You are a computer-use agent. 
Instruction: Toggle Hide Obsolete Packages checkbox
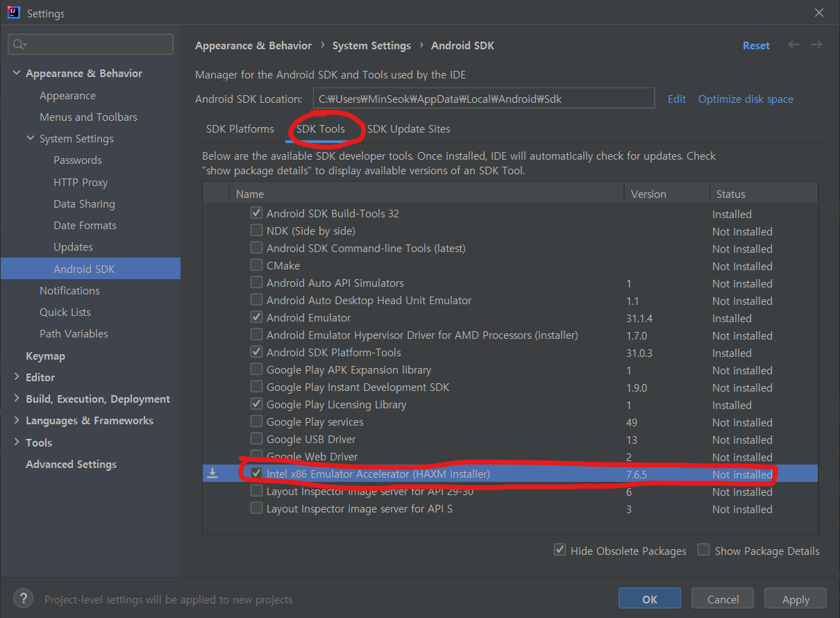(x=560, y=550)
